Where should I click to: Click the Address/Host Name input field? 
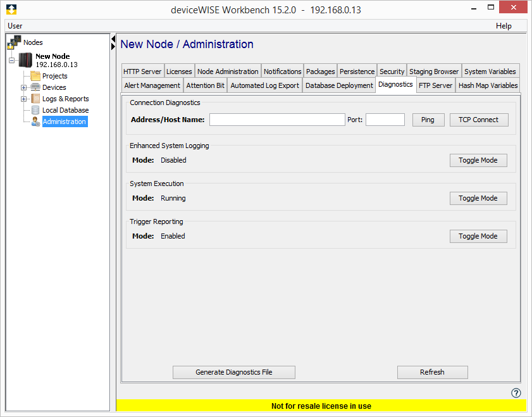pyautogui.click(x=277, y=120)
